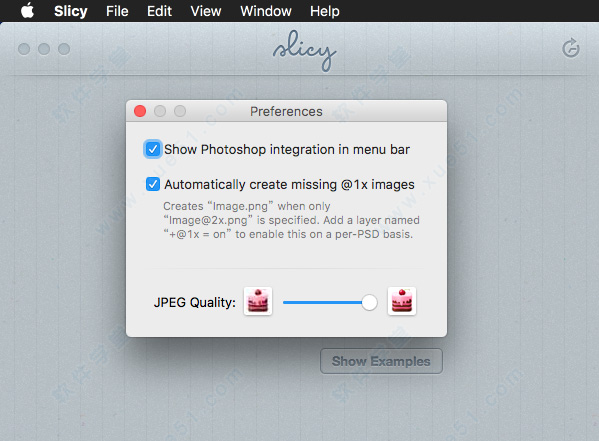Screen dimensions: 599x441
Task: Click the refresh arrow icon in Slicy window
Action: click(571, 48)
